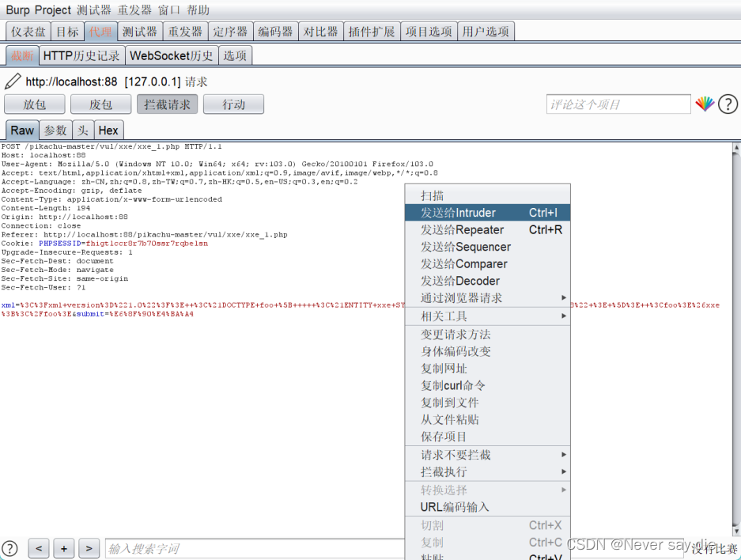This screenshot has height=560, width=741.
Task: Choose 复制curl命令 in the context menu
Action: coord(488,386)
